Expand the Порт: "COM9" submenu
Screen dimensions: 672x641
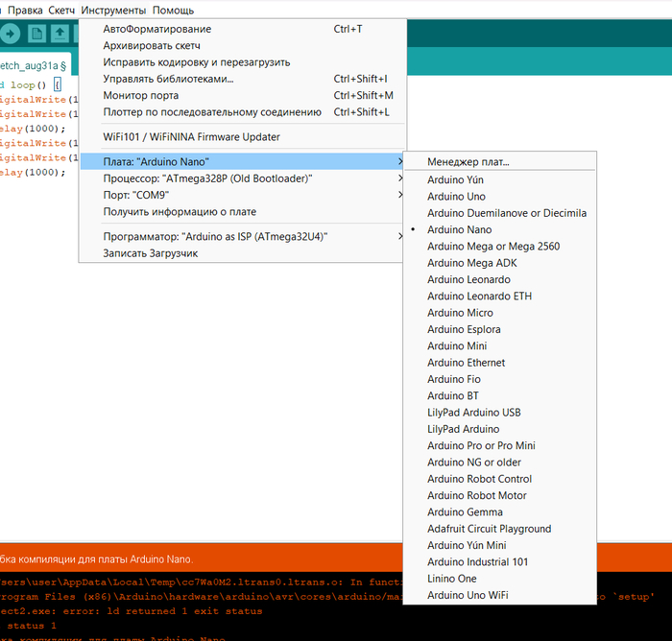pyautogui.click(x=243, y=196)
